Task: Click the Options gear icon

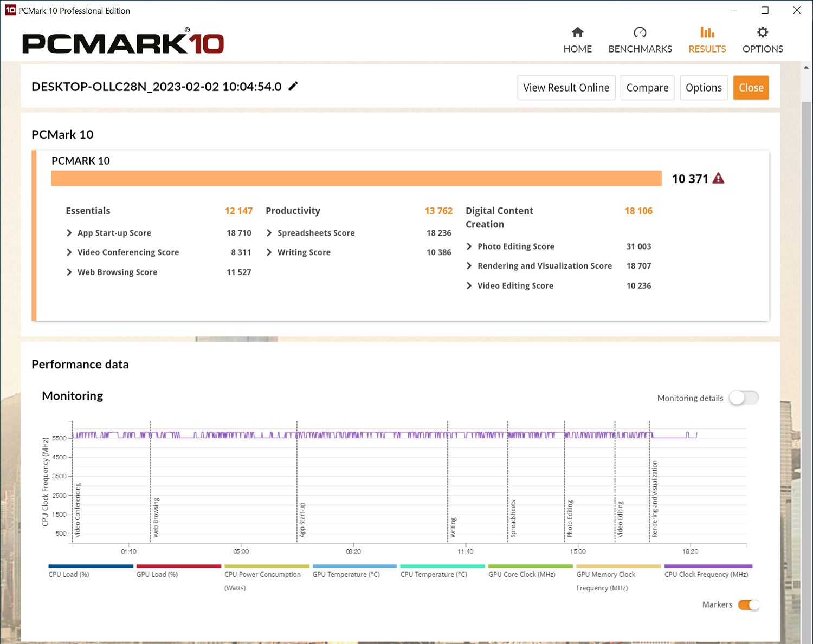Action: (763, 32)
